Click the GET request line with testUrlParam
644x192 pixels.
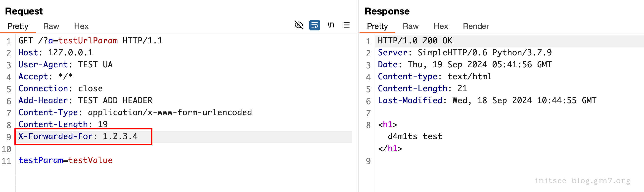point(90,41)
